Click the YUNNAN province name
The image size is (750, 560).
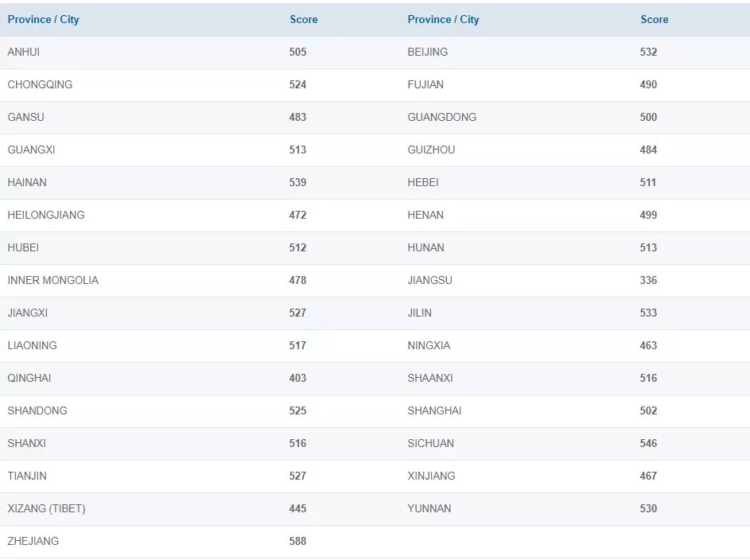tap(429, 508)
